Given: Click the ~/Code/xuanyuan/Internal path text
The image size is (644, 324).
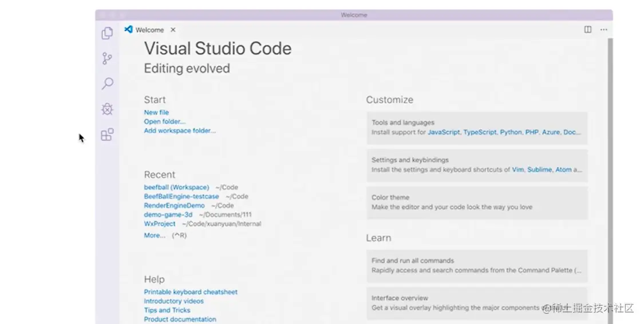Looking at the screenshot, I should 222,223.
